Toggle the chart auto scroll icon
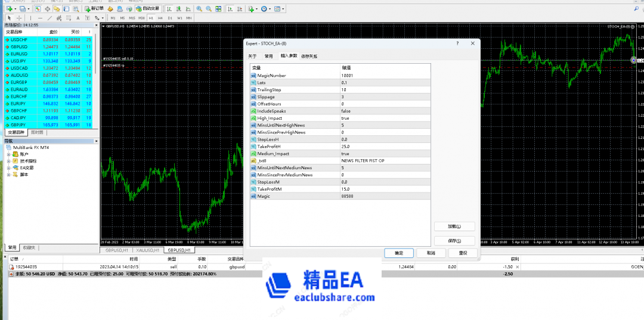The image size is (644, 320). (230, 8)
